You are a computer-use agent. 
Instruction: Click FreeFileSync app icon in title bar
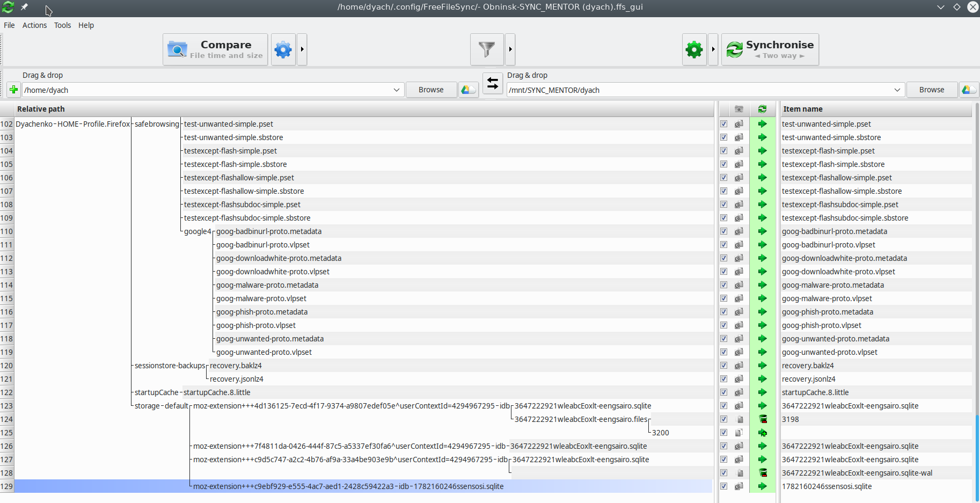[8, 7]
